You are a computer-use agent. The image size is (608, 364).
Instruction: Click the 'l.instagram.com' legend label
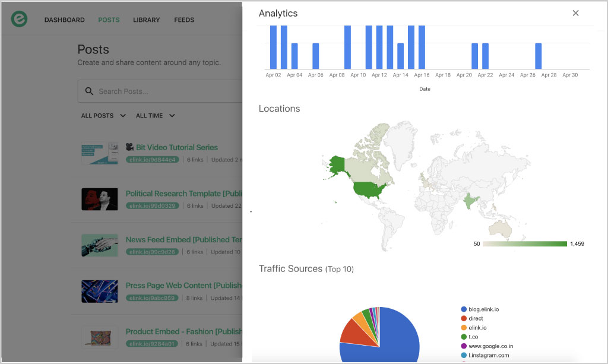489,355
